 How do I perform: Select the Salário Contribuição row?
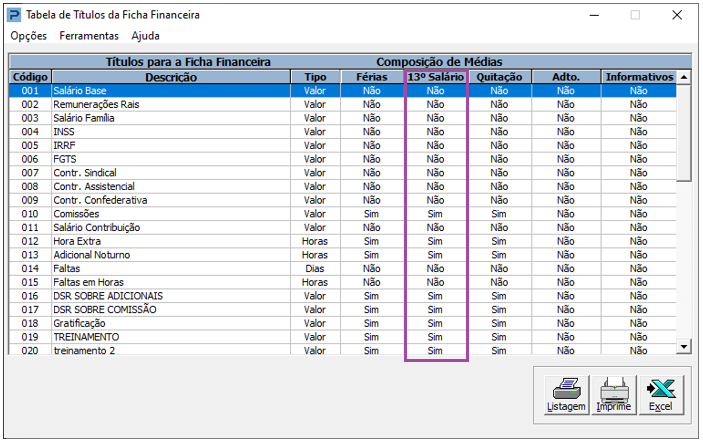tap(343, 227)
